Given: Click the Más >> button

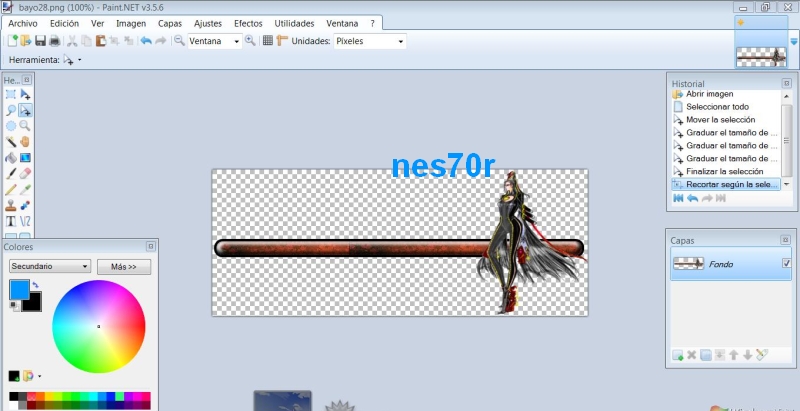Looking at the screenshot, I should (124, 267).
